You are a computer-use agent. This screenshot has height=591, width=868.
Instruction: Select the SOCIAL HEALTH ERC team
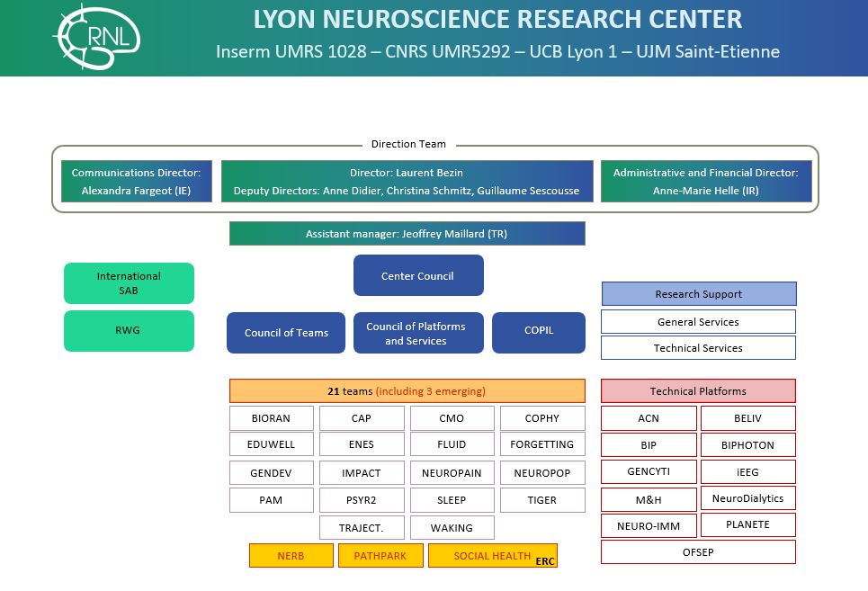[x=493, y=556]
